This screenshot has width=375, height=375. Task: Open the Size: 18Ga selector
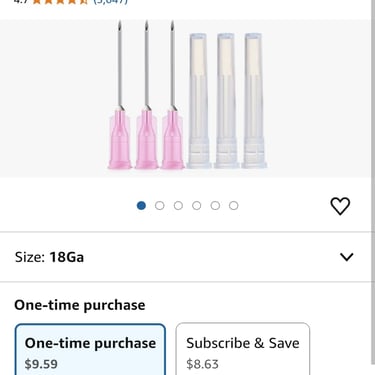click(x=185, y=257)
